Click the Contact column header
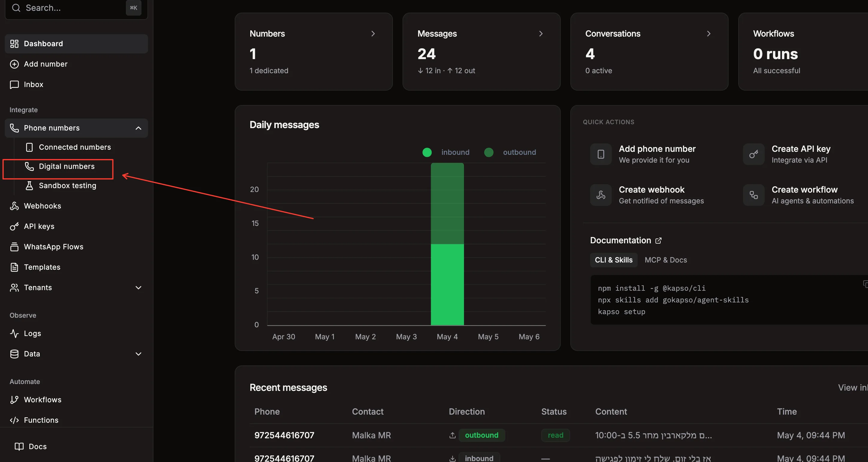This screenshot has width=868, height=462. click(x=368, y=412)
